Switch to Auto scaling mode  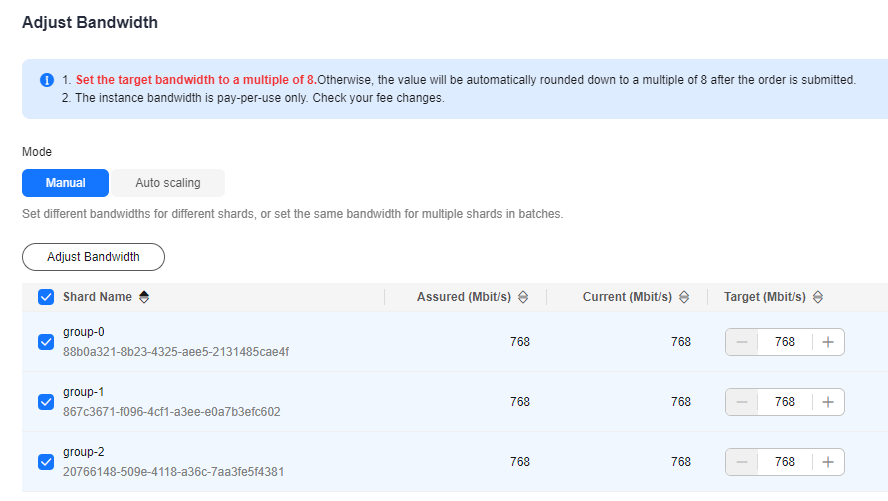pos(168,183)
